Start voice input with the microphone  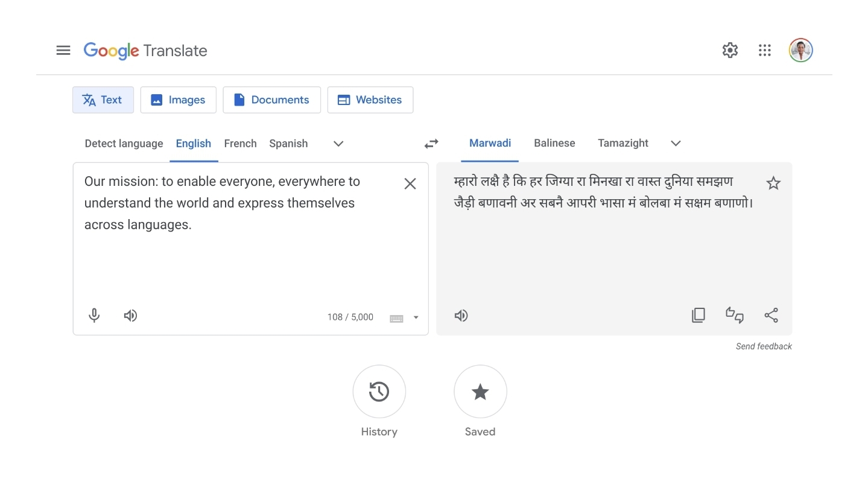pyautogui.click(x=94, y=316)
